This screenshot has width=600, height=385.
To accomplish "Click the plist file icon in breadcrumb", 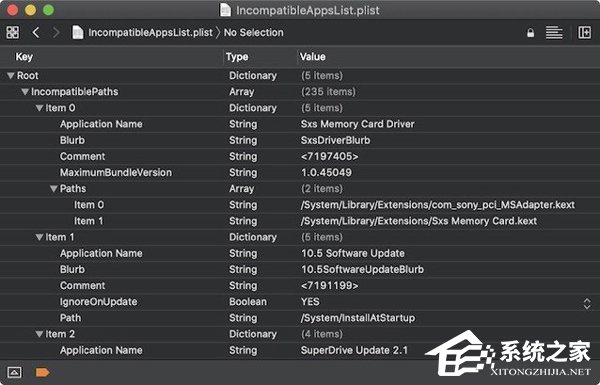I will coord(78,33).
